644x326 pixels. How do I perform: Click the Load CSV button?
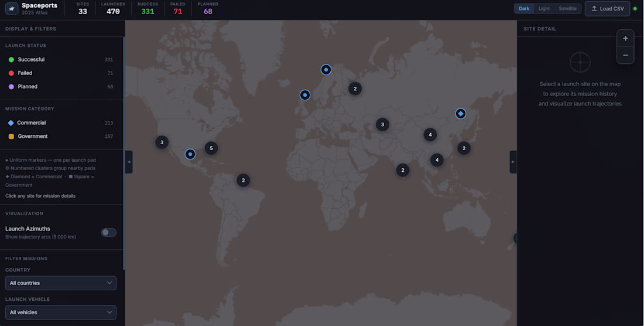tap(608, 9)
